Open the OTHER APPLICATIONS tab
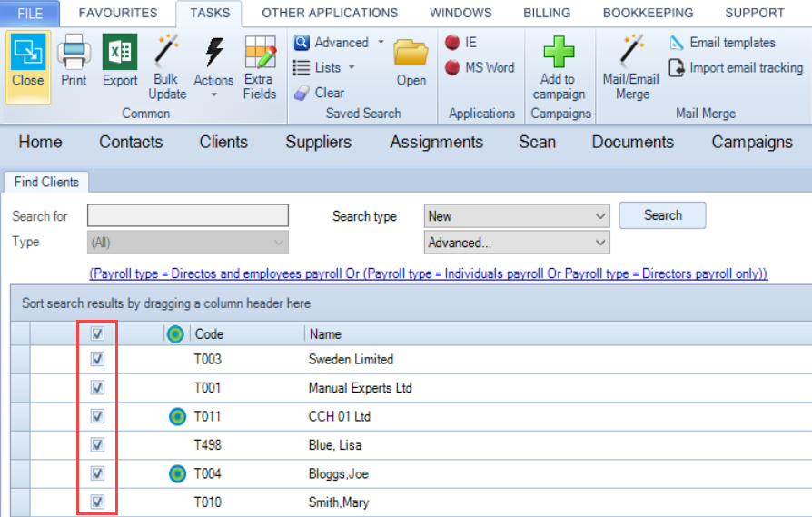Viewport: 812px width, 517px height. tap(330, 13)
